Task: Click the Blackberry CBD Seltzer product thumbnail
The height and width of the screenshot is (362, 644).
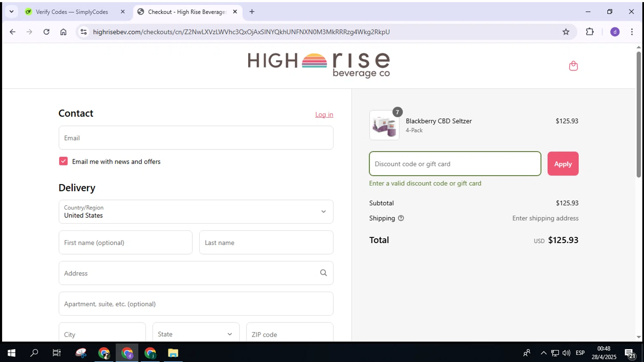Action: [384, 125]
